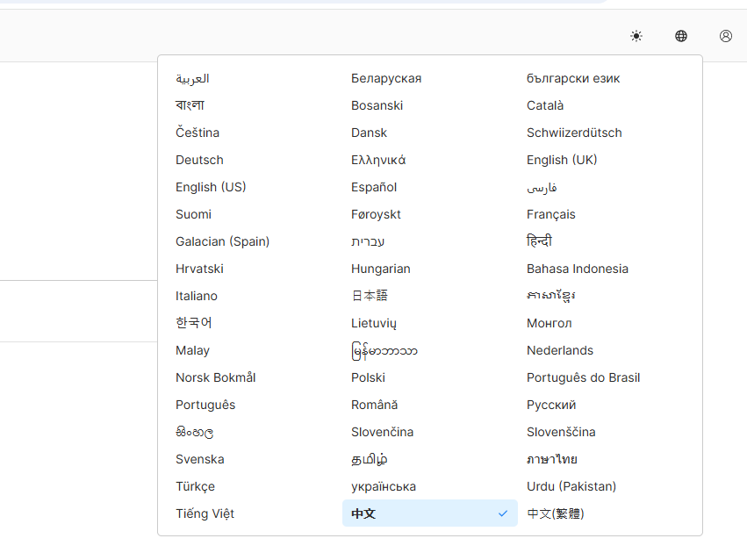Image resolution: width=747 pixels, height=560 pixels.
Task: Open the globe language selector
Action: pyautogui.click(x=681, y=36)
